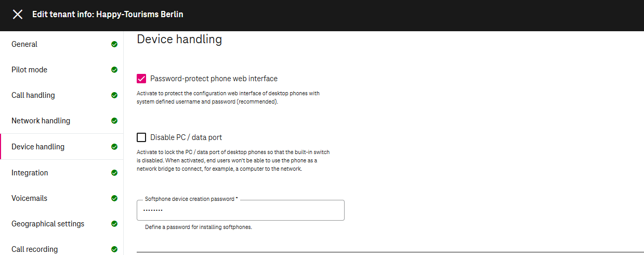Go to Geographical settings
The width and height of the screenshot is (644, 255).
click(x=48, y=224)
